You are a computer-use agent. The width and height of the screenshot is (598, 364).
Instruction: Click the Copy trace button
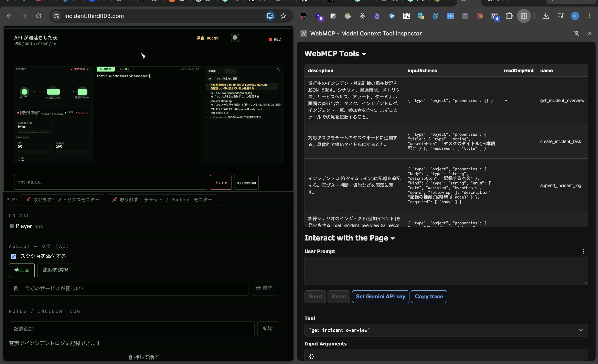[429, 297]
